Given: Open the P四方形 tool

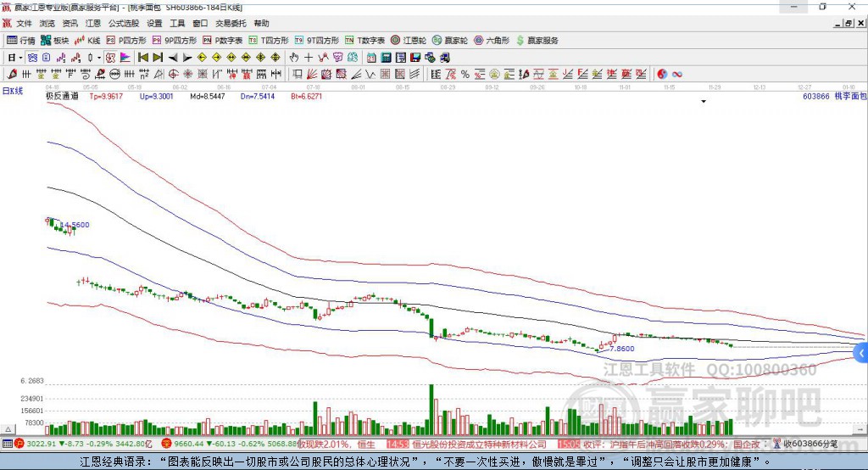Looking at the screenshot, I should click(x=126, y=41).
